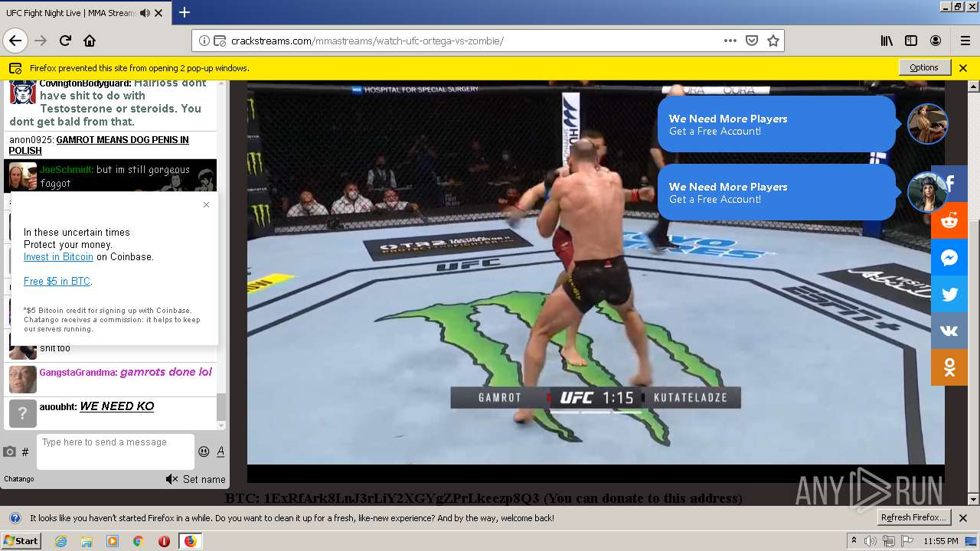Show sidebars icon in Firefox toolbar

coord(911,41)
